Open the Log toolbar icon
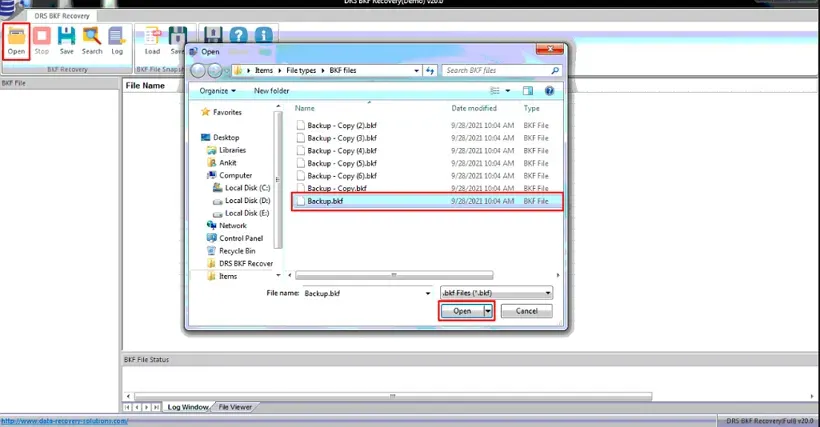 point(117,41)
